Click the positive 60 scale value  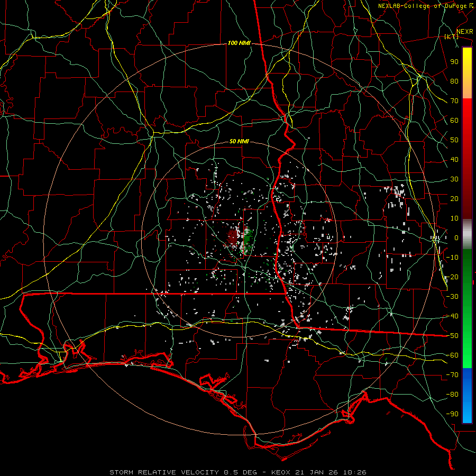tap(454, 121)
